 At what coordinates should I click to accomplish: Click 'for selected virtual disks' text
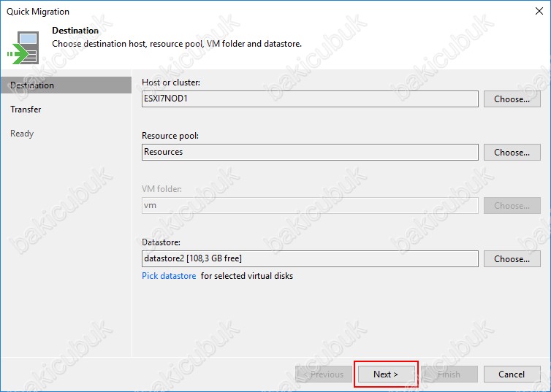247,276
